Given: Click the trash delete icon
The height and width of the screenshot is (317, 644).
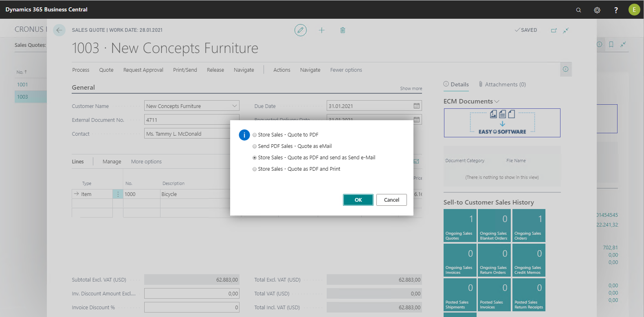Looking at the screenshot, I should coord(343,30).
